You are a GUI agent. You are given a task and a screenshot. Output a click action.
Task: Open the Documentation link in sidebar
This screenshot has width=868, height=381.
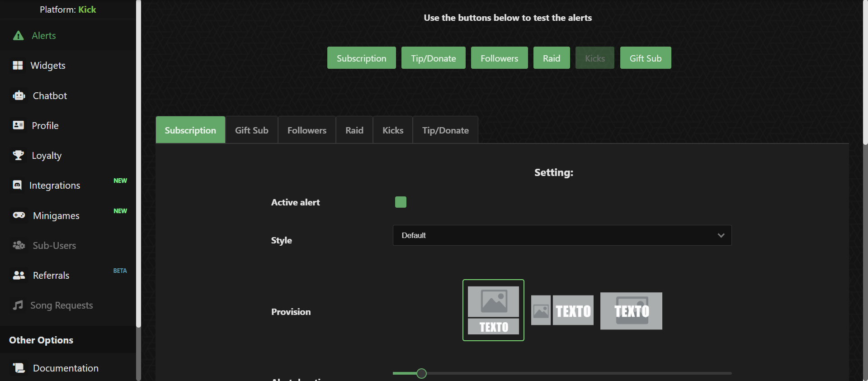pyautogui.click(x=66, y=368)
